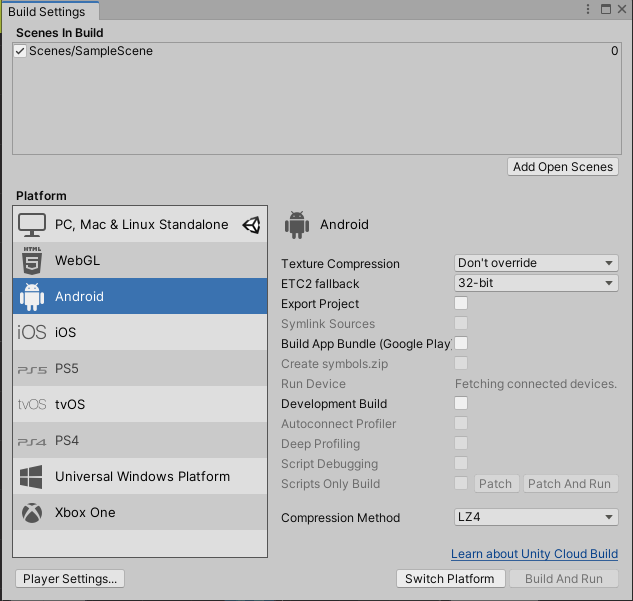Select the tvOS platform row
This screenshot has height=601, width=633.
click(140, 404)
